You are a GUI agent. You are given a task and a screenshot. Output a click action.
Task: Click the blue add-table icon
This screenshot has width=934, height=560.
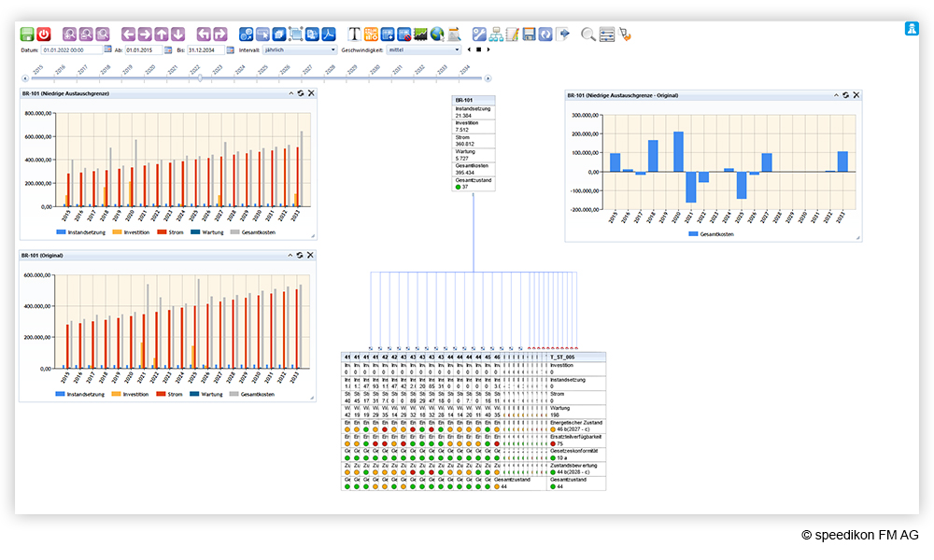[388, 35]
